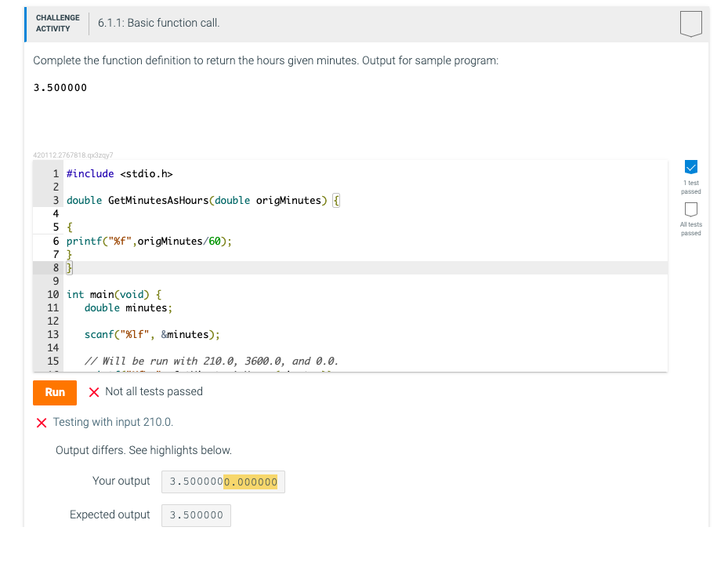
Task: Select the GetMinutesAsHours function definition line
Action: tap(196, 200)
